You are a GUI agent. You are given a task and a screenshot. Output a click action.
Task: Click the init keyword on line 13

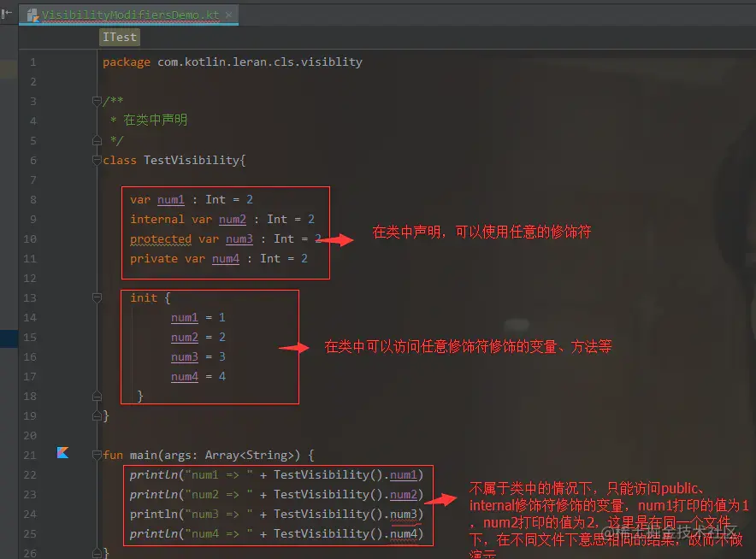(x=144, y=297)
